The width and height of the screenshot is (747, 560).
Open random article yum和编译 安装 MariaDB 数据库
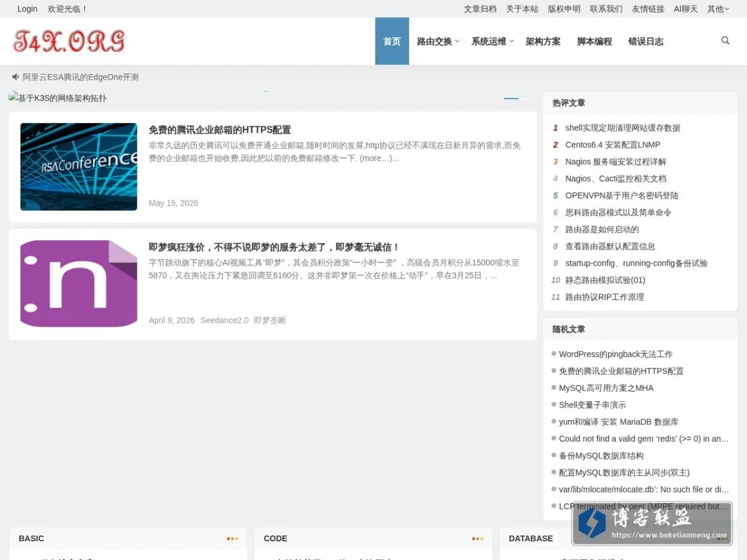click(x=619, y=422)
